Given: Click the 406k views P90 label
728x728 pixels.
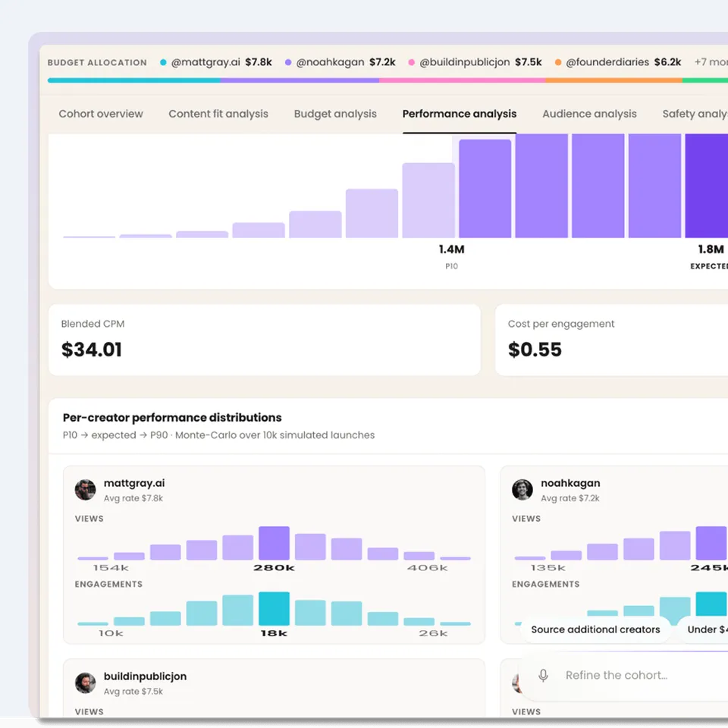Looking at the screenshot, I should pyautogui.click(x=428, y=568).
